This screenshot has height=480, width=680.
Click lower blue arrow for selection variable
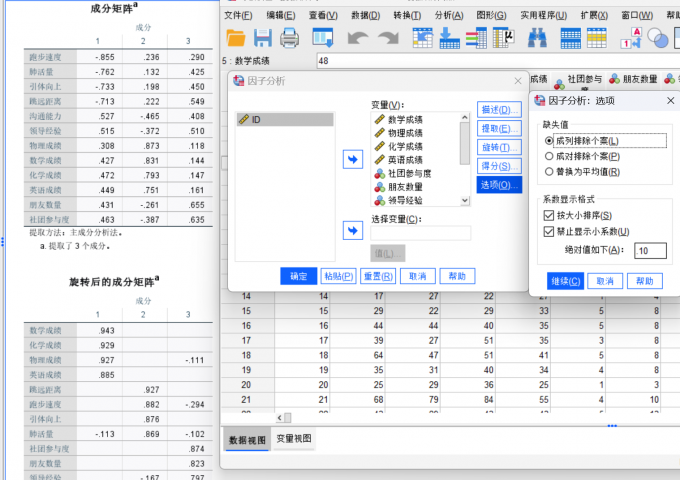353,230
